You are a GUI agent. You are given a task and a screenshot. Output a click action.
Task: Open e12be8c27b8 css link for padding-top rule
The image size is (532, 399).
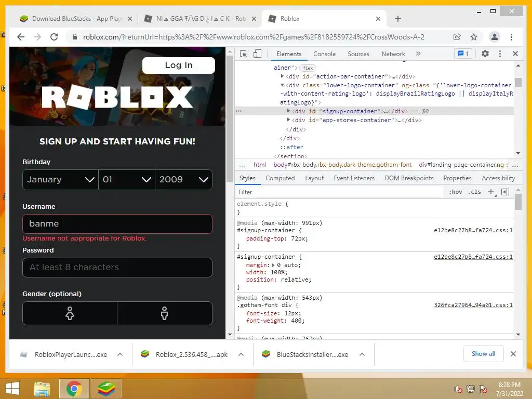473,230
